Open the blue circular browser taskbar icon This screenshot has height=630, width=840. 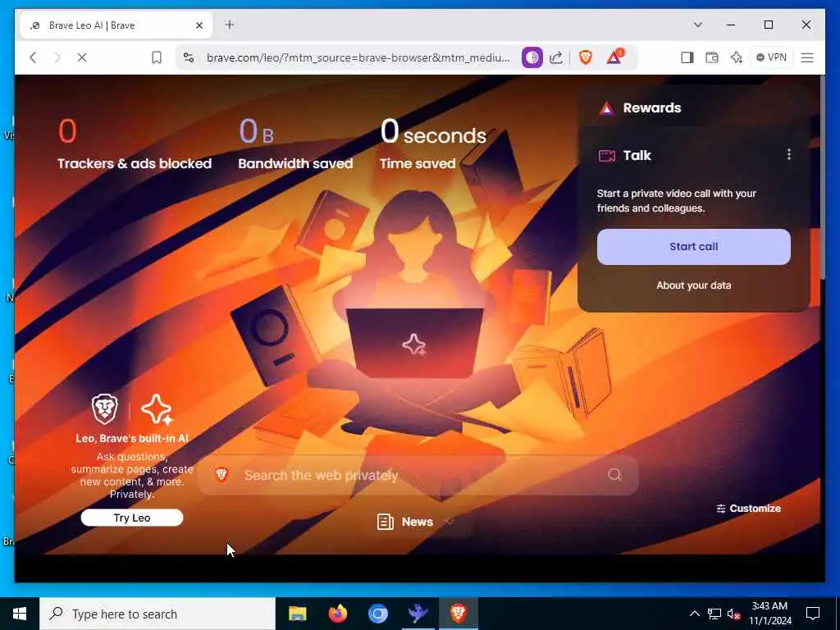coord(377,614)
